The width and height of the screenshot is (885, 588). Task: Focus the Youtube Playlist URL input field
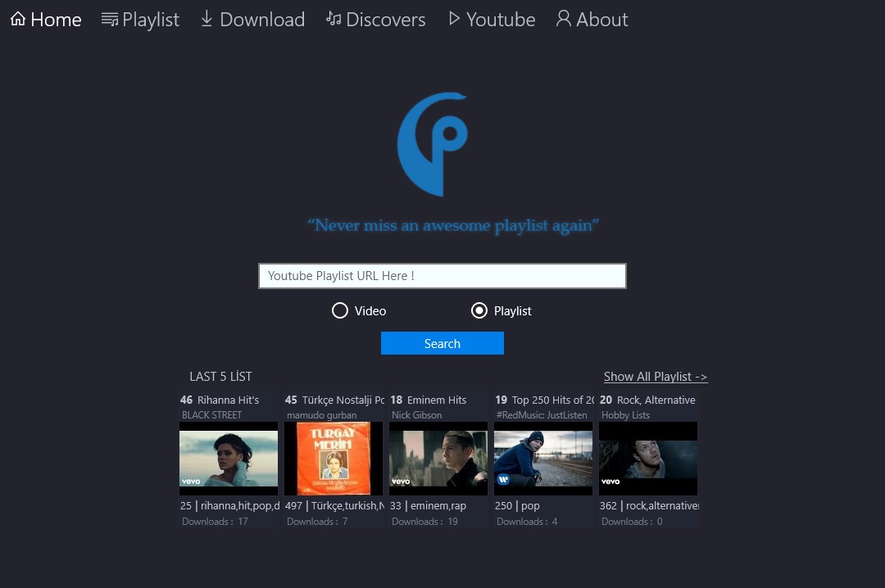[x=442, y=276]
